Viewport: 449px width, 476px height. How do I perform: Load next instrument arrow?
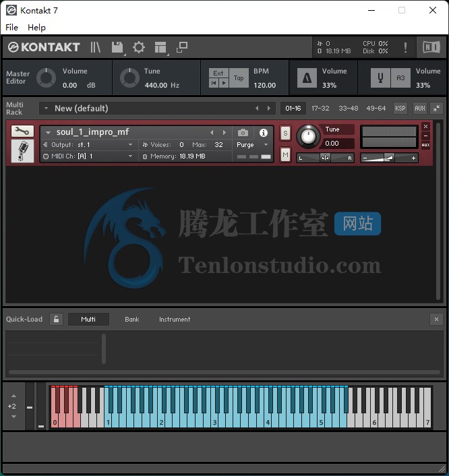click(224, 132)
